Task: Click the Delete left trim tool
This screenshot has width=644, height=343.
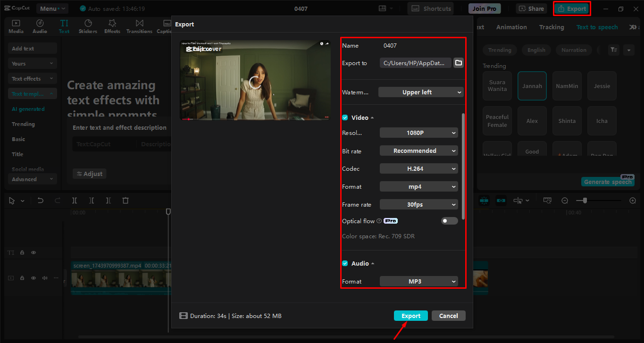Action: (92, 201)
